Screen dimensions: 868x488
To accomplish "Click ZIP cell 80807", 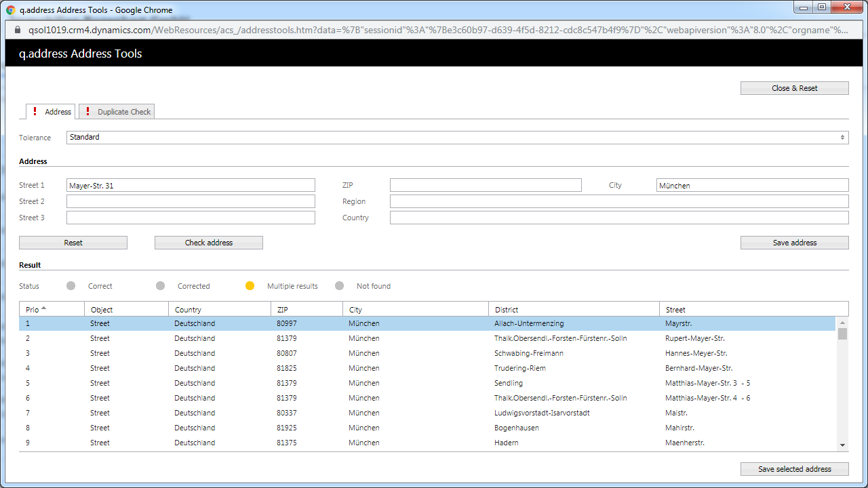I will click(287, 353).
